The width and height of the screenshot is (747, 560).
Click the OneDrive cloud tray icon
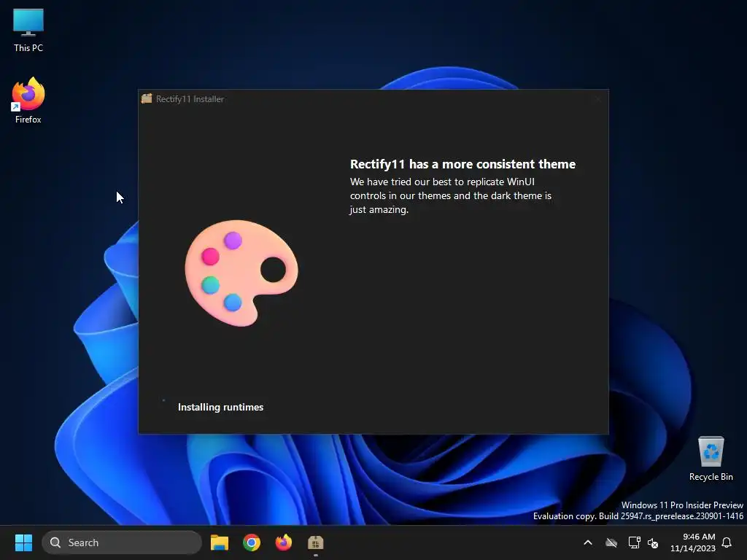(611, 542)
